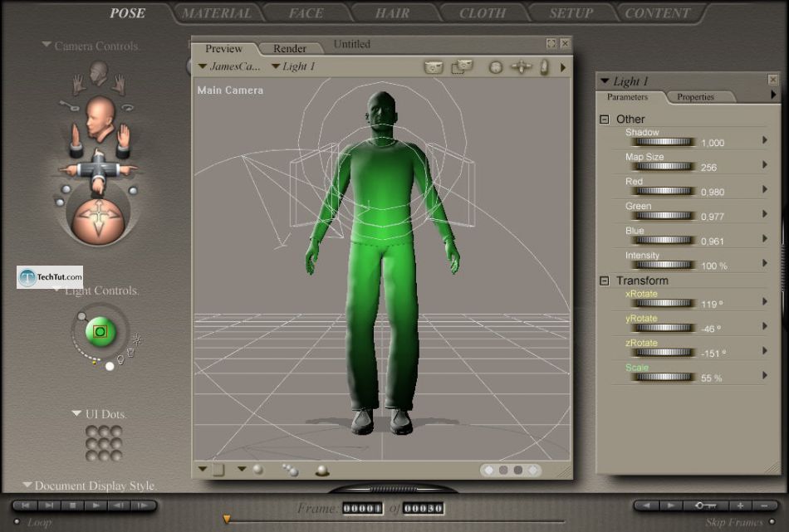The image size is (789, 532).
Task: Open the Properties tab in Light 1 panel
Action: click(695, 97)
